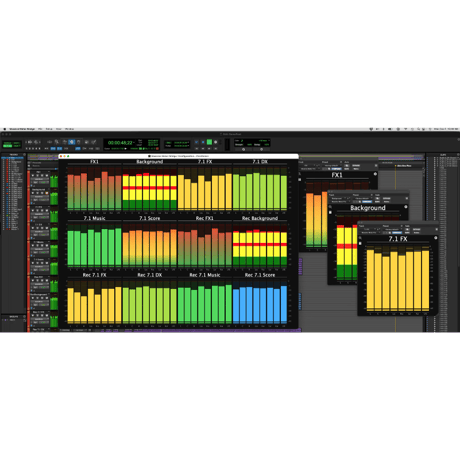Click the 7.1 Score meter label

[150, 218]
